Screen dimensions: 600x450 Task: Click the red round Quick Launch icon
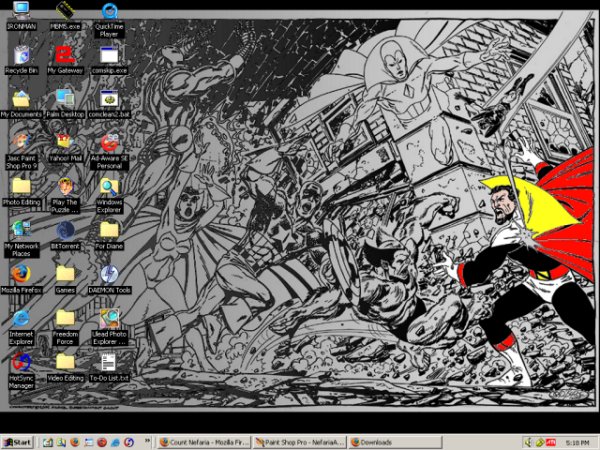[x=102, y=442]
